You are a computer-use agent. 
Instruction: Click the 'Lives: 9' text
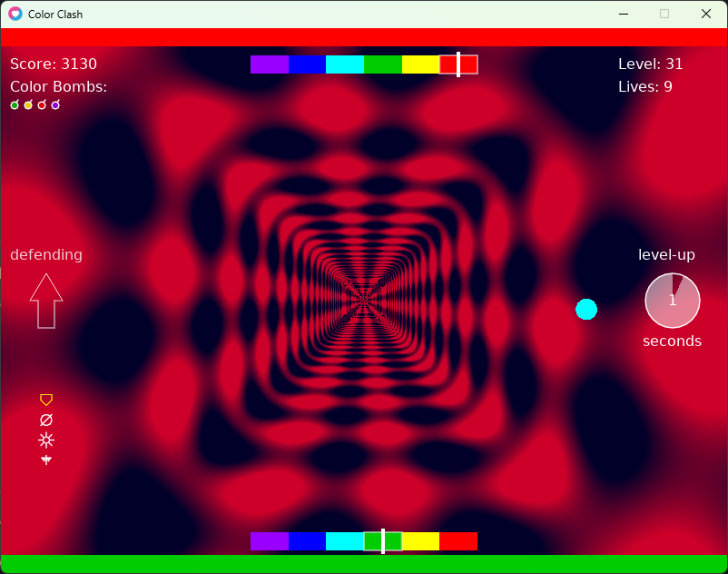tap(645, 87)
